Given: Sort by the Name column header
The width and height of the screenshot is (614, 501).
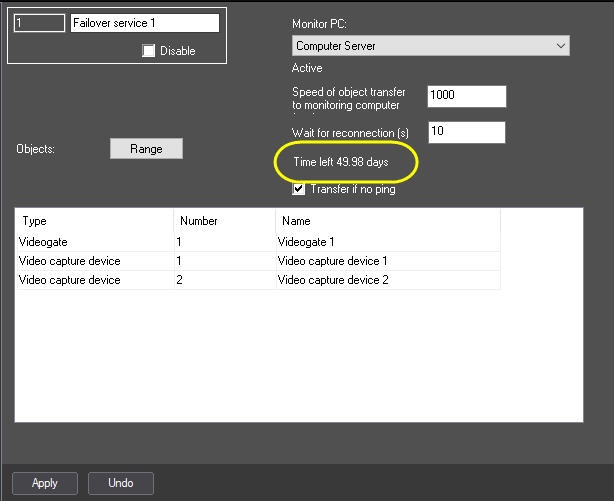Looking at the screenshot, I should coord(387,221).
